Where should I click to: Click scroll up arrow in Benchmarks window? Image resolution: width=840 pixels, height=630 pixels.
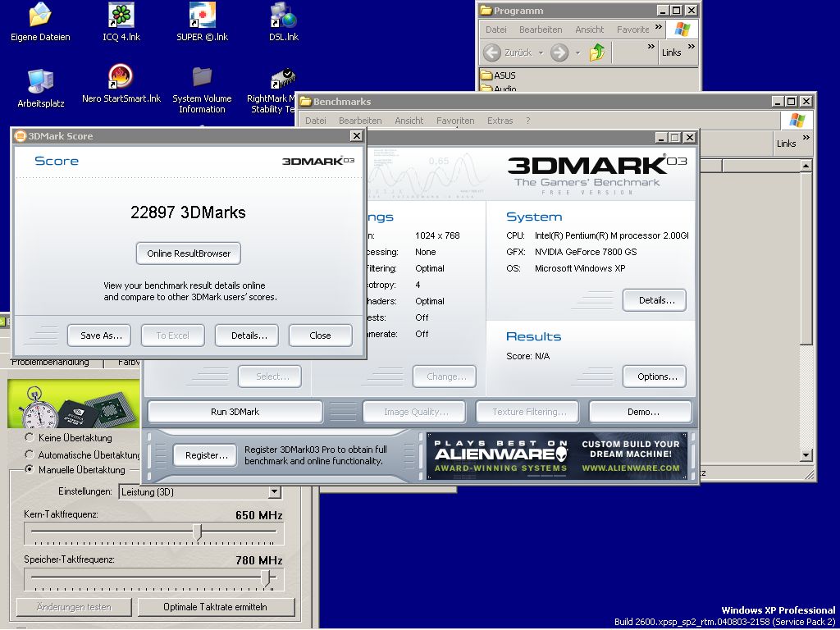[x=806, y=166]
